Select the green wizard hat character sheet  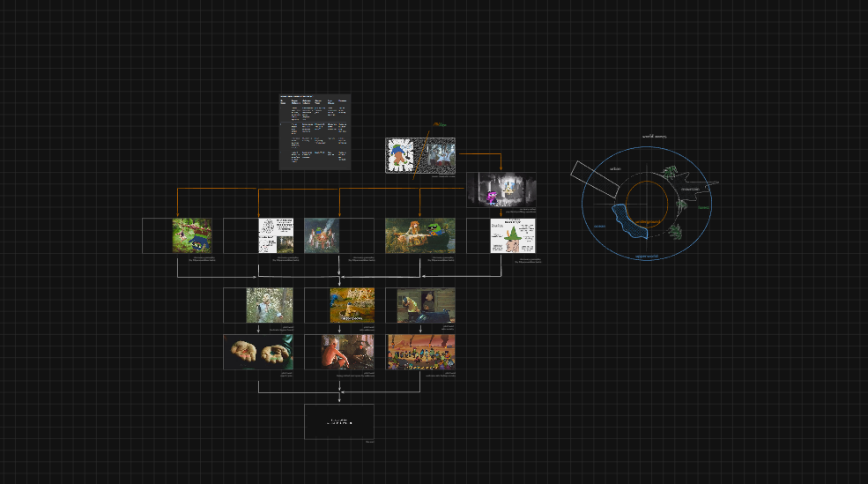coord(513,235)
